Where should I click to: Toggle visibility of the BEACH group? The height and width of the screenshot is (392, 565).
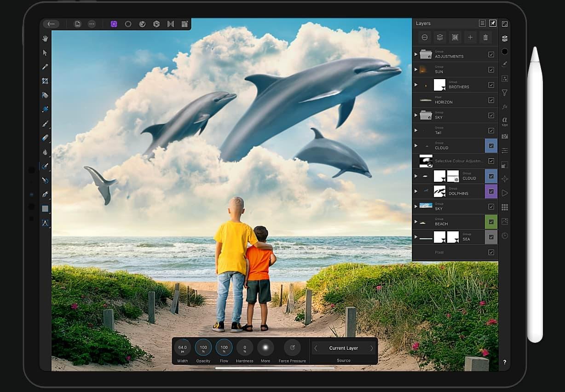coord(491,222)
